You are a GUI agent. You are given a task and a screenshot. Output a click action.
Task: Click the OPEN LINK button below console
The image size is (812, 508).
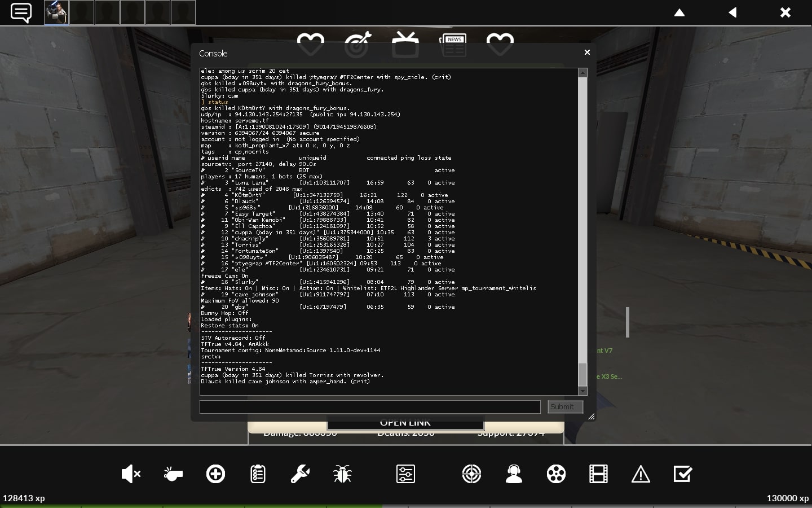point(405,423)
